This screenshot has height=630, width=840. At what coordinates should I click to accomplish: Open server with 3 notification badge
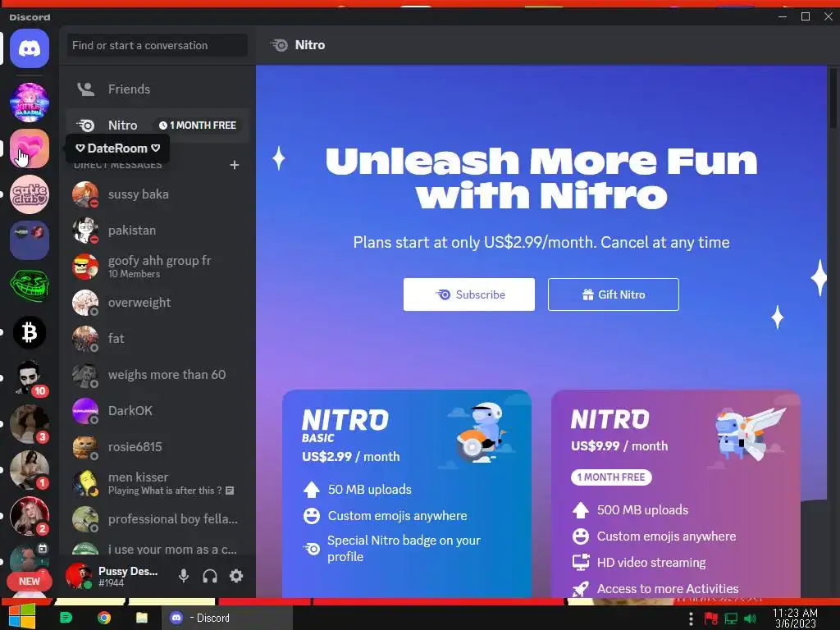click(30, 425)
